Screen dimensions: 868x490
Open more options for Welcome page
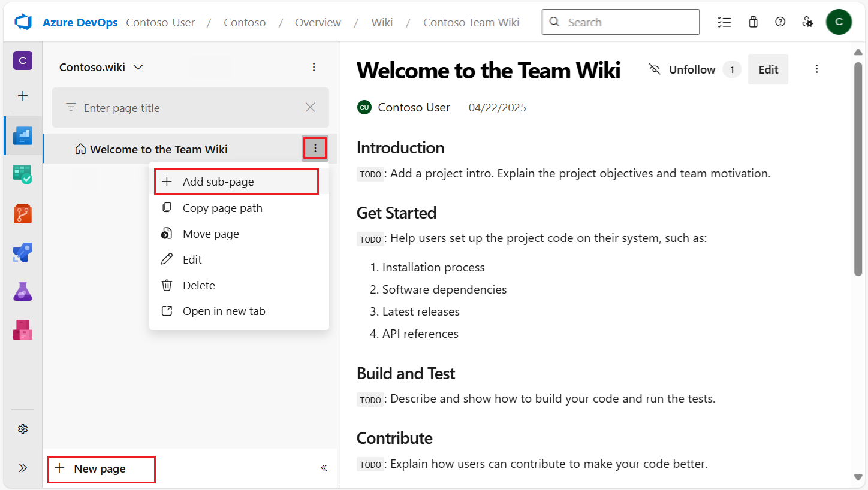pyautogui.click(x=315, y=148)
